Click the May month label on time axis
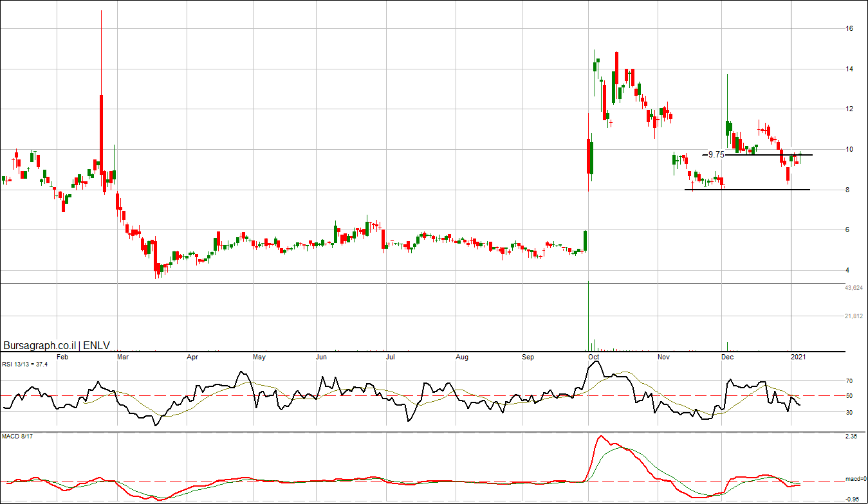Viewport: 868px width, 504px height. pyautogui.click(x=259, y=355)
